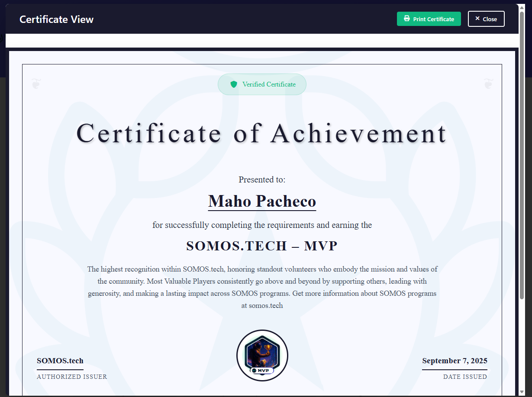Click the small MVP label on badge
Viewport: 532px width, 397px height.
[262, 371]
